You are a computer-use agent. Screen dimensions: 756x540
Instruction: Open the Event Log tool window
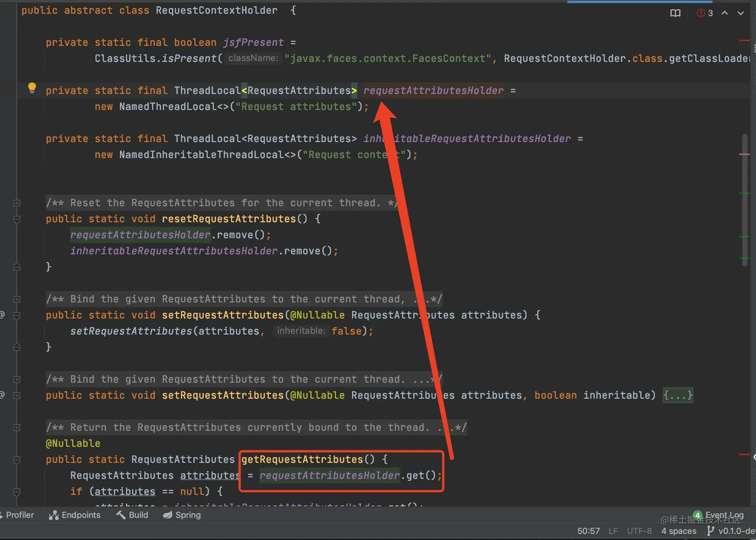(x=719, y=515)
